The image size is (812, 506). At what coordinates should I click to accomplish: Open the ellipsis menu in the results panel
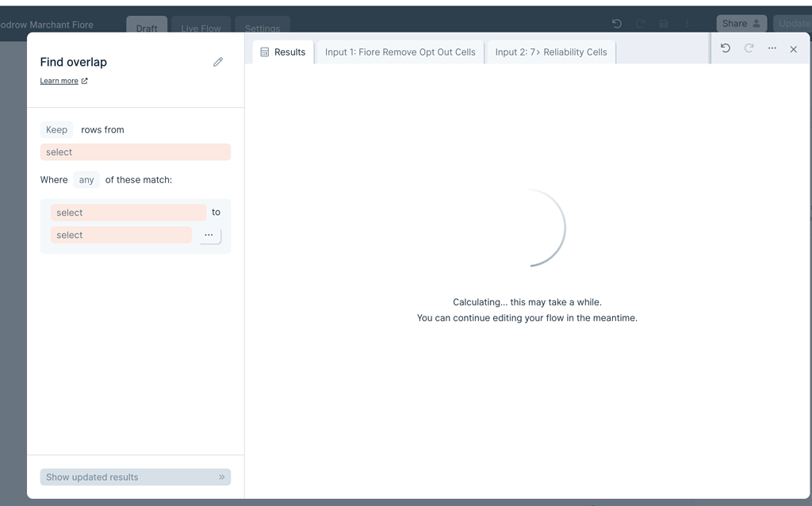pos(772,48)
